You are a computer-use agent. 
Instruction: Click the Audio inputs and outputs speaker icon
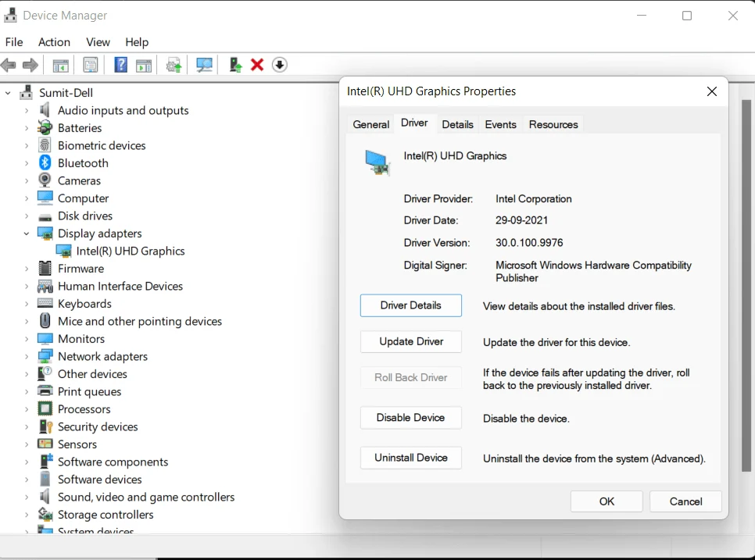point(45,109)
